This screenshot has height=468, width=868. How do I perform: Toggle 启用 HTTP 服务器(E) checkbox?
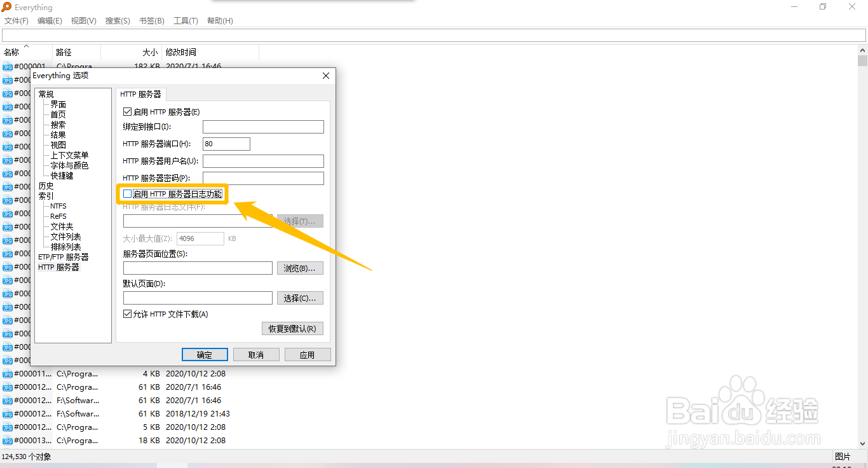pos(127,112)
